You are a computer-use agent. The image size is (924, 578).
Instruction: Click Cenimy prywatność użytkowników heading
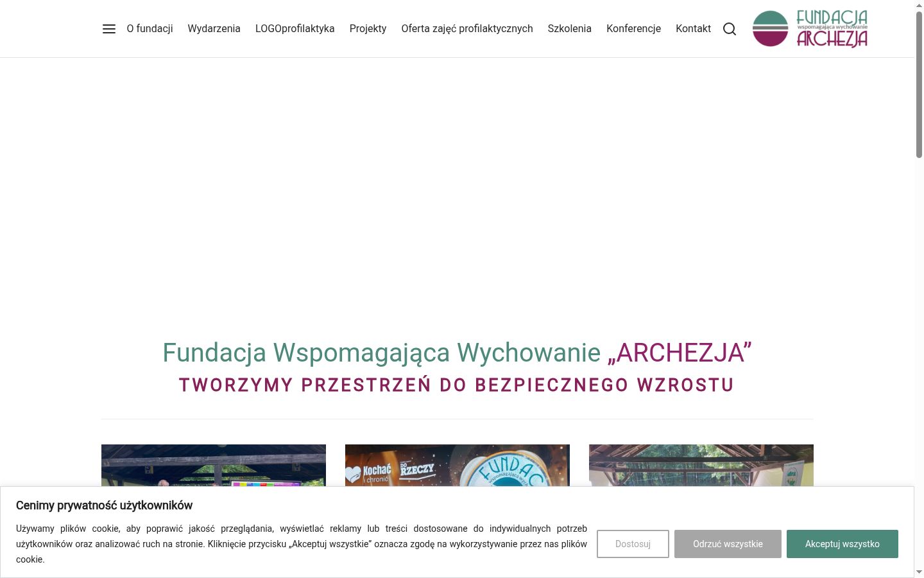pos(104,505)
